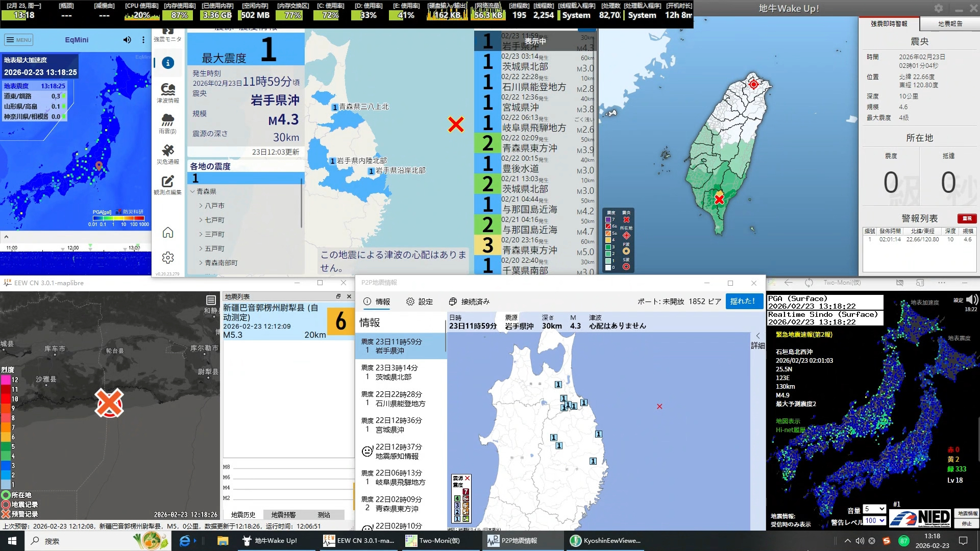Click the Hi-net履歴 link

791,430
